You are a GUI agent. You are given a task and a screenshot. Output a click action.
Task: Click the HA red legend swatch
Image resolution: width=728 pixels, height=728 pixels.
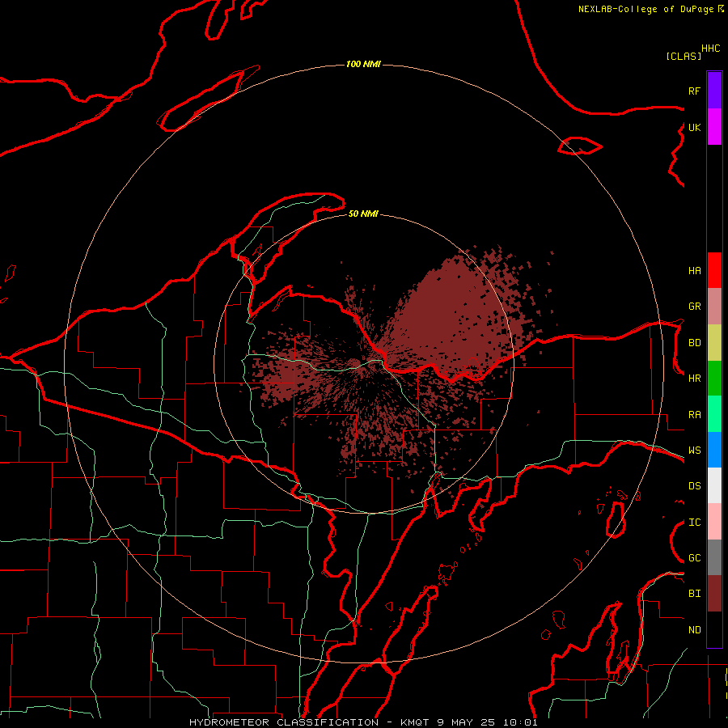[714, 270]
